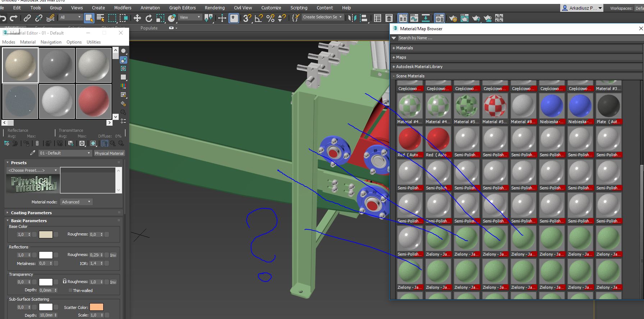Open Select by Name list icon
This screenshot has height=319, width=644.
101,18
